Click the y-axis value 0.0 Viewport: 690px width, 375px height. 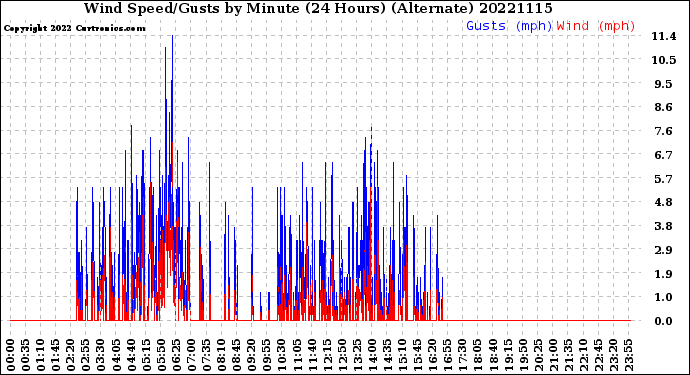(x=664, y=321)
